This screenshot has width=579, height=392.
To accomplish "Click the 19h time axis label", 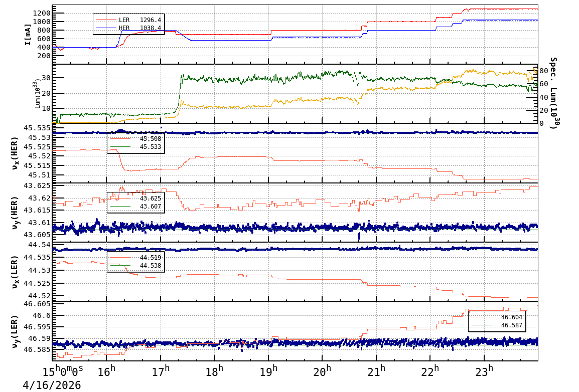I will coord(268,371).
